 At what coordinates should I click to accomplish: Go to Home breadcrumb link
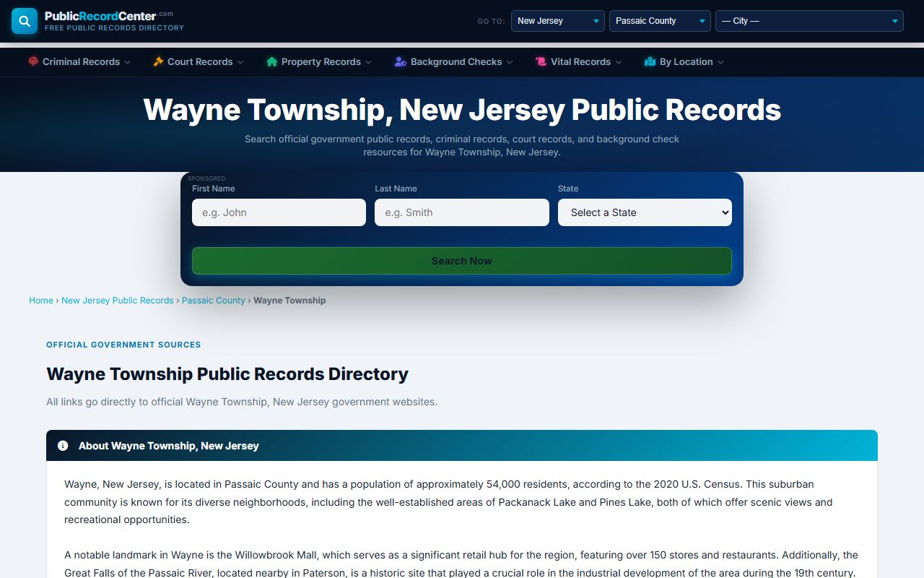pos(41,301)
